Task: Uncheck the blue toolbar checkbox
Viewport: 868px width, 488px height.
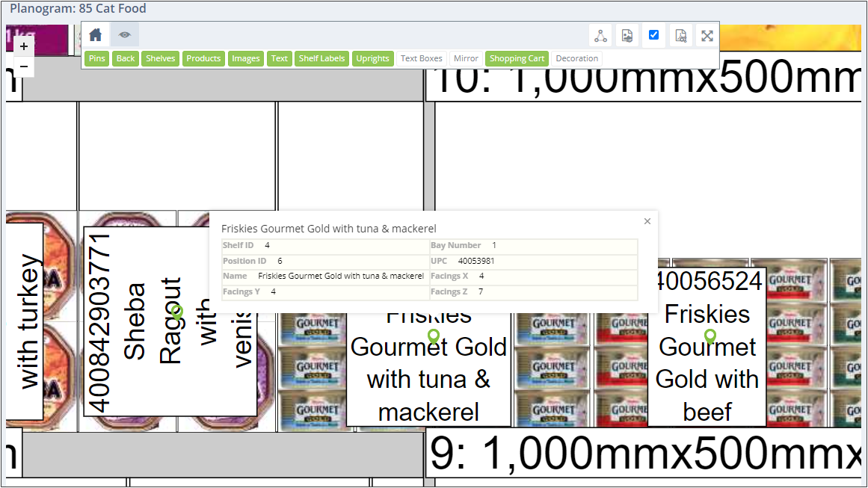Action: (x=653, y=35)
